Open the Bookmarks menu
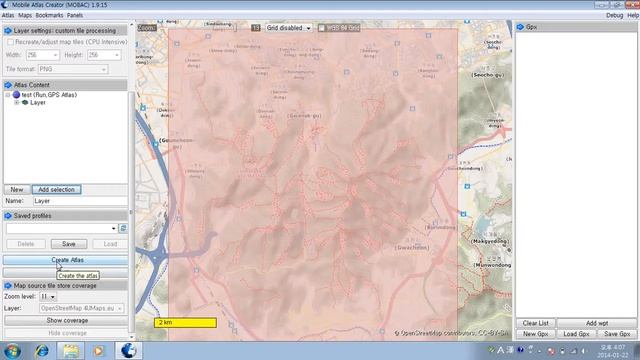640x360 pixels. [49, 15]
